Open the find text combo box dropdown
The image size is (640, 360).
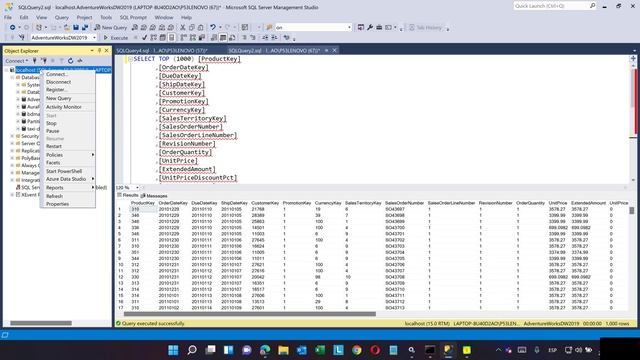(x=349, y=27)
